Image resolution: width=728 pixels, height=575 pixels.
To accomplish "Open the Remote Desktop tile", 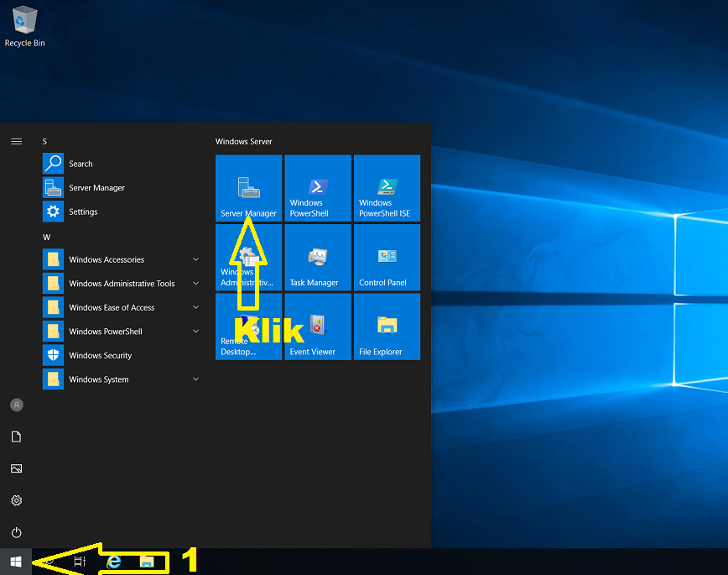I will point(248,327).
